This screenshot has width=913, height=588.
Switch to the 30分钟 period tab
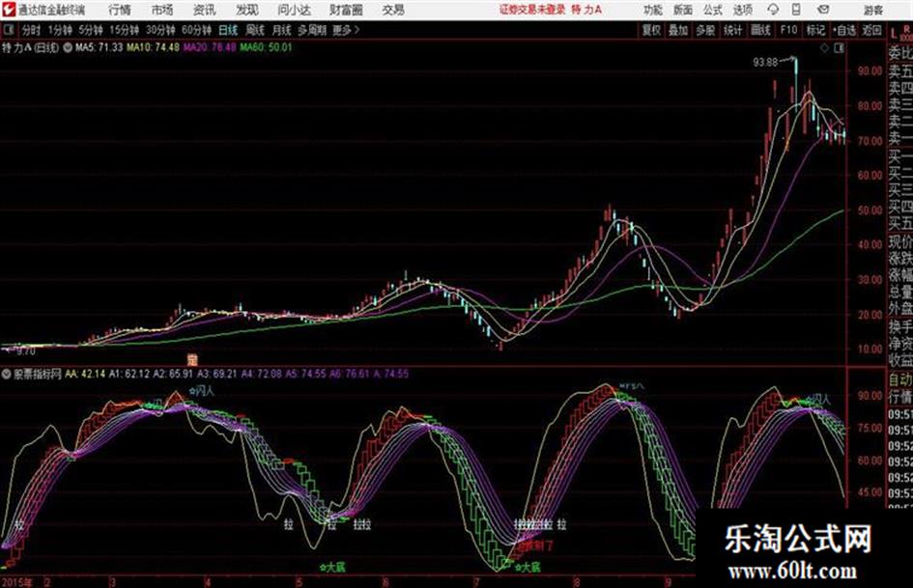[x=160, y=30]
